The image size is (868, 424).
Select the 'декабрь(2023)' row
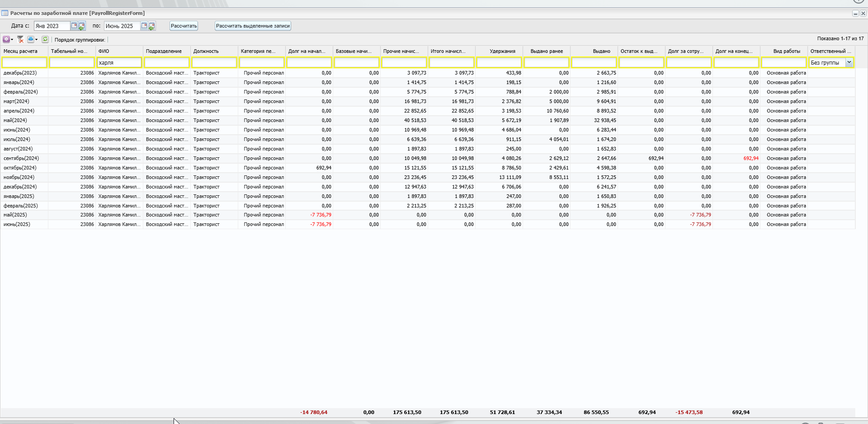[428, 73]
